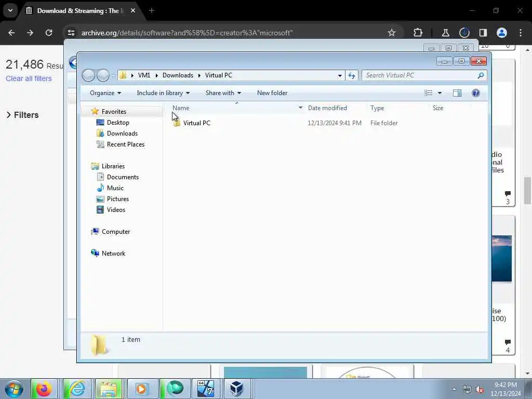Open the Organize dropdown menu

[105, 93]
